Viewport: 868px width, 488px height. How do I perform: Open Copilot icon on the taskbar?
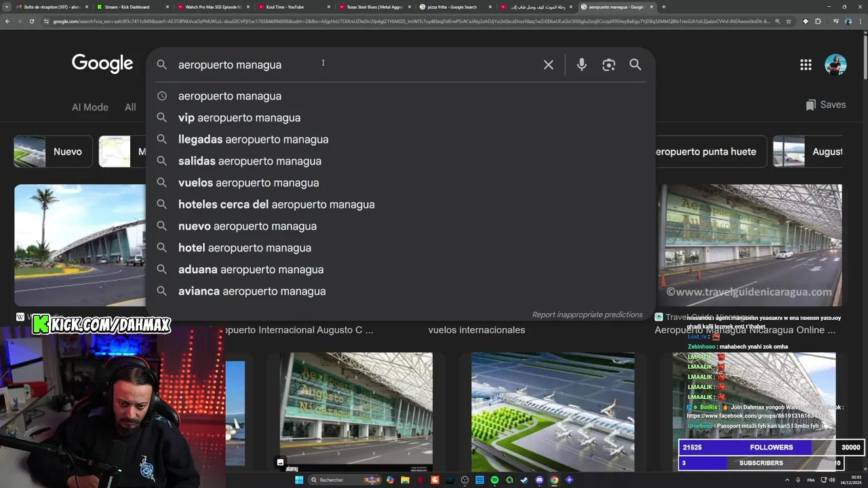point(390,480)
